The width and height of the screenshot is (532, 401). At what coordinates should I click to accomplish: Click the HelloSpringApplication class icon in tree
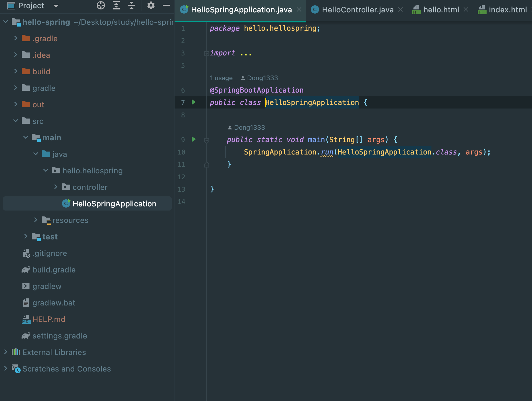point(66,203)
